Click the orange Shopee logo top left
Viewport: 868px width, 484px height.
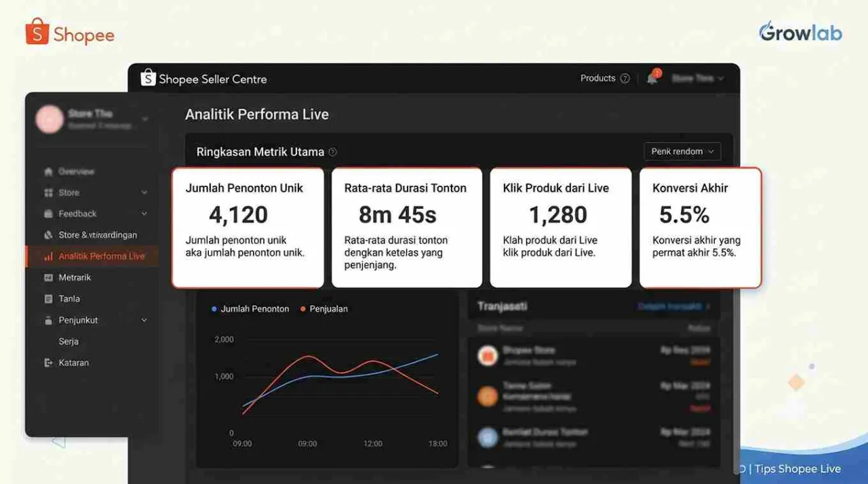pyautogui.click(x=70, y=33)
